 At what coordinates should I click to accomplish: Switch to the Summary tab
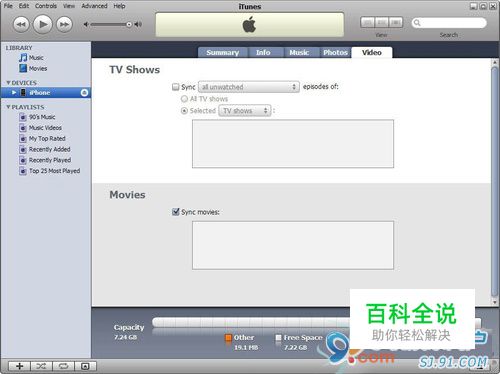[223, 53]
